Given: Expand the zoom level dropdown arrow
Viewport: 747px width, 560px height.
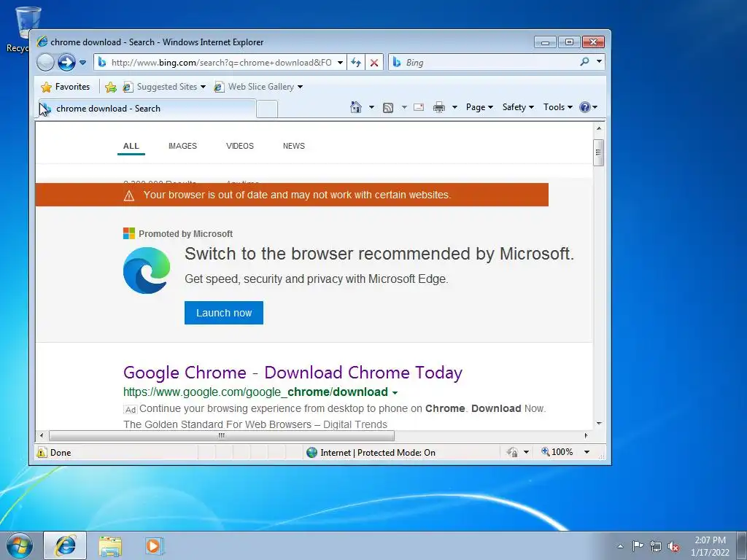Looking at the screenshot, I should click(x=587, y=452).
